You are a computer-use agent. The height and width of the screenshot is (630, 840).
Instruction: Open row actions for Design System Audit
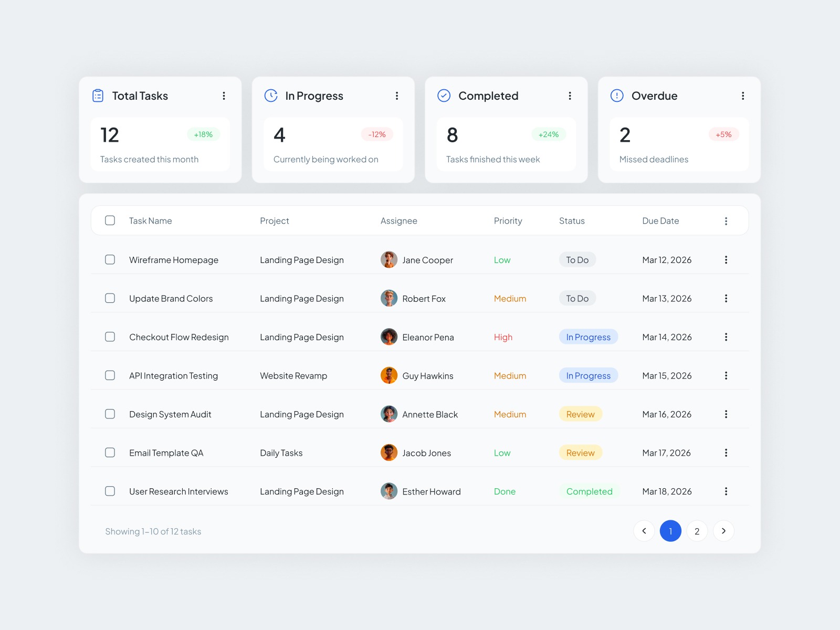tap(726, 414)
